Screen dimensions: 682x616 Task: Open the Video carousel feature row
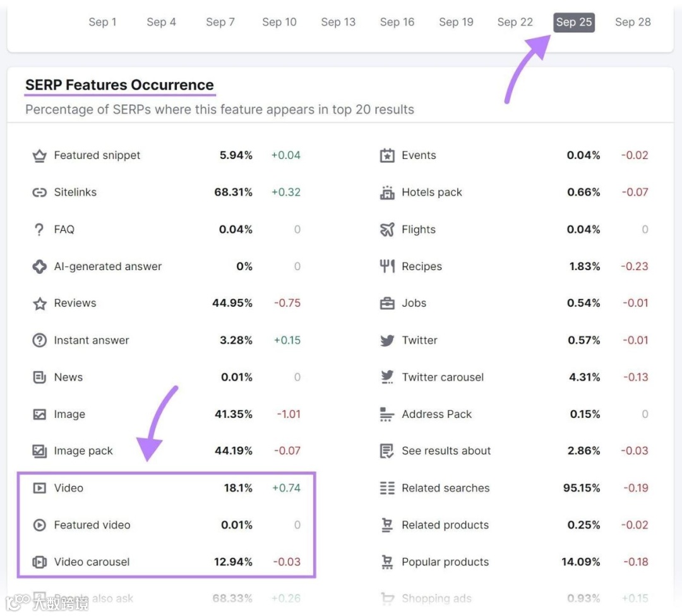[x=92, y=562]
